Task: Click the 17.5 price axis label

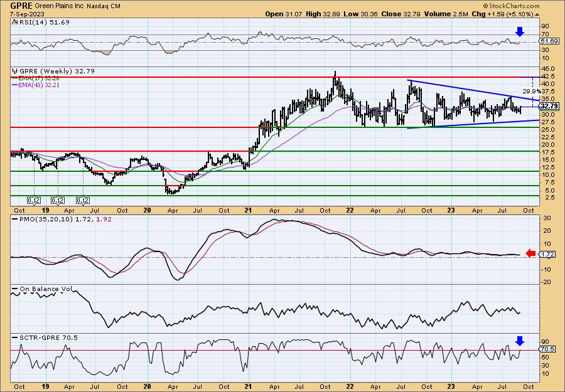Action: (x=547, y=152)
